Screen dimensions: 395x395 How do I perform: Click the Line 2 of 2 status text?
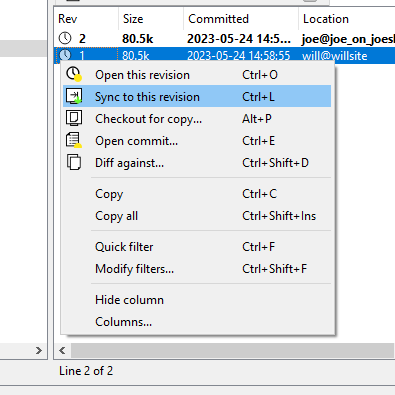86,371
